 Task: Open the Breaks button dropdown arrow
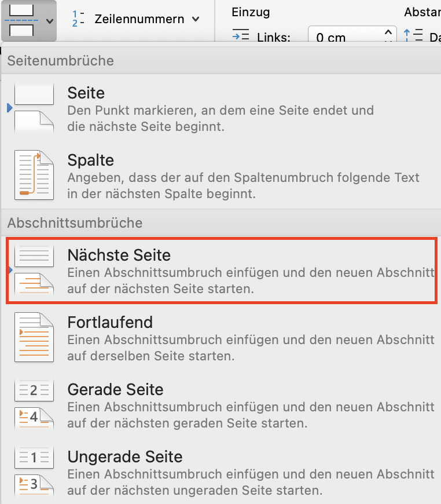[x=49, y=21]
